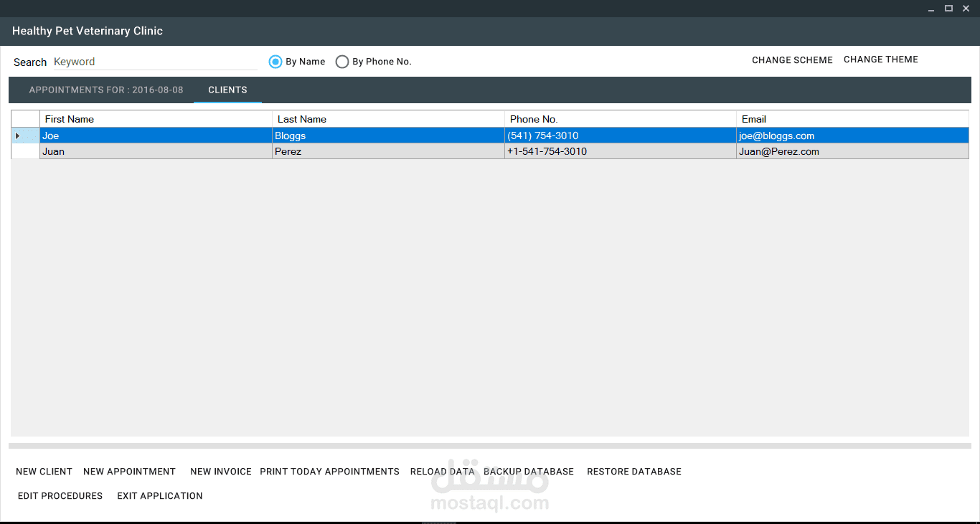This screenshot has width=980, height=524.
Task: Sort by Email column header
Action: click(x=853, y=119)
